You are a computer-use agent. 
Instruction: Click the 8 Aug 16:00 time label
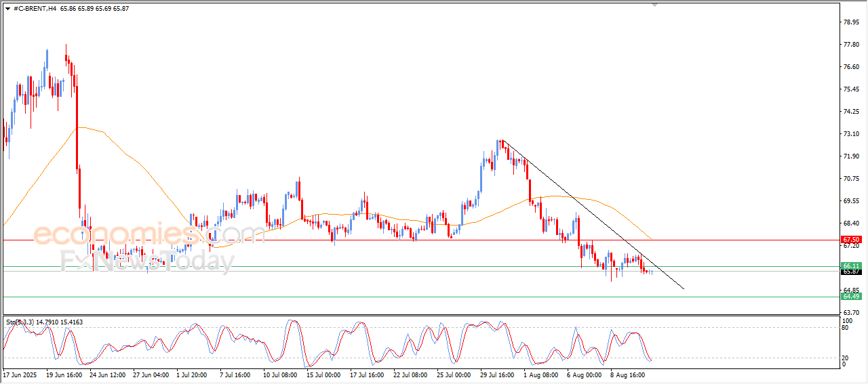(628, 374)
